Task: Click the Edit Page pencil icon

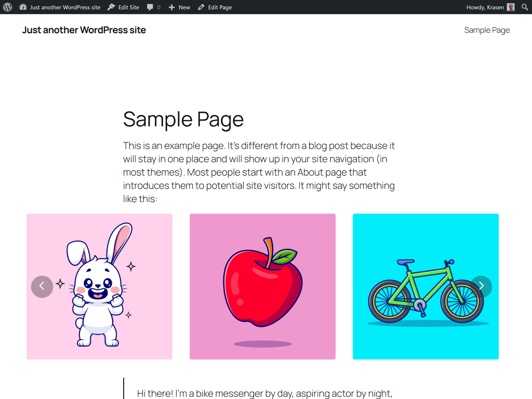Action: tap(202, 7)
